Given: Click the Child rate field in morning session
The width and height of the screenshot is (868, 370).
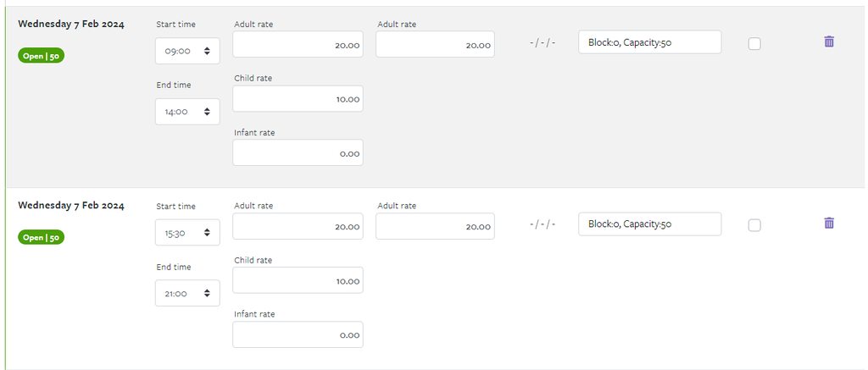Looking at the screenshot, I should click(x=298, y=98).
